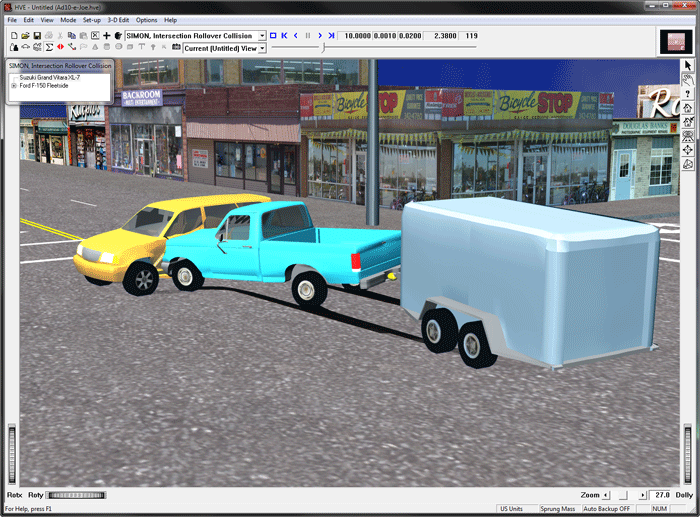Select Suzuki Grand Vitara XL-7 in tree

[x=52, y=77]
